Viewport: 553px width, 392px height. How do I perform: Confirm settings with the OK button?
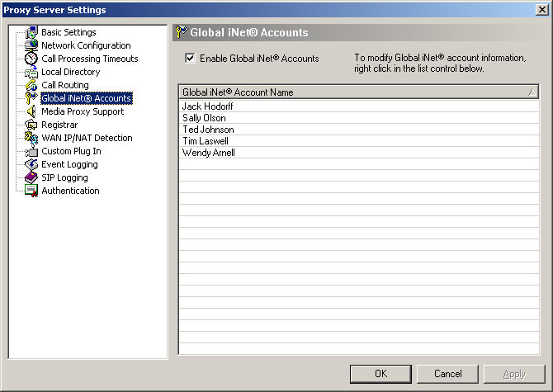coord(380,374)
